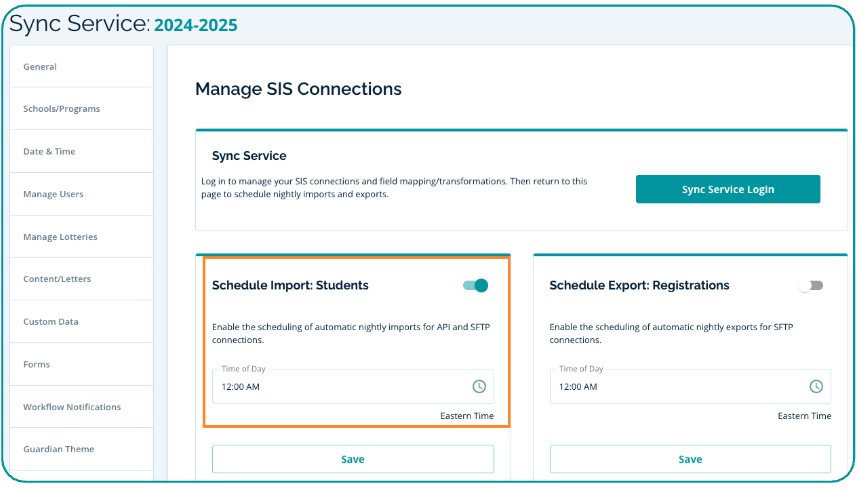The height and width of the screenshot is (491, 860).
Task: Open Manage Users section
Action: point(53,194)
